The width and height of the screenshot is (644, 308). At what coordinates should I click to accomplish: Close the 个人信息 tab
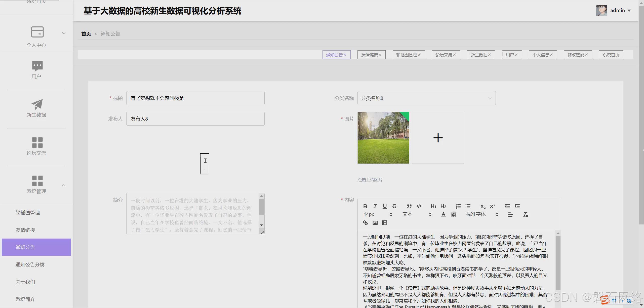pos(551,55)
